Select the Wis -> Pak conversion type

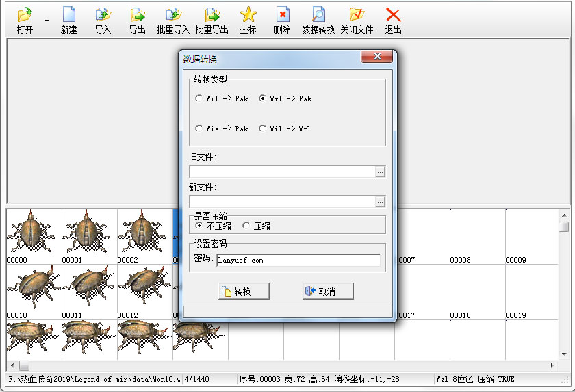click(x=199, y=129)
